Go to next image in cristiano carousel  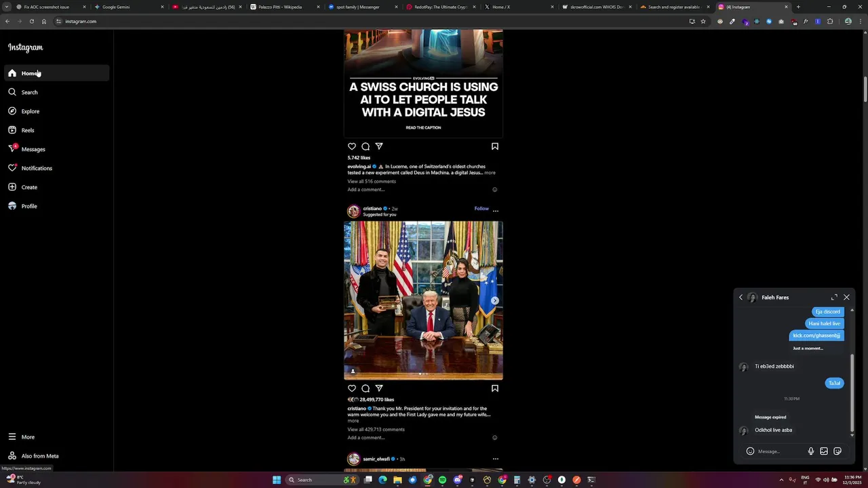(x=495, y=300)
